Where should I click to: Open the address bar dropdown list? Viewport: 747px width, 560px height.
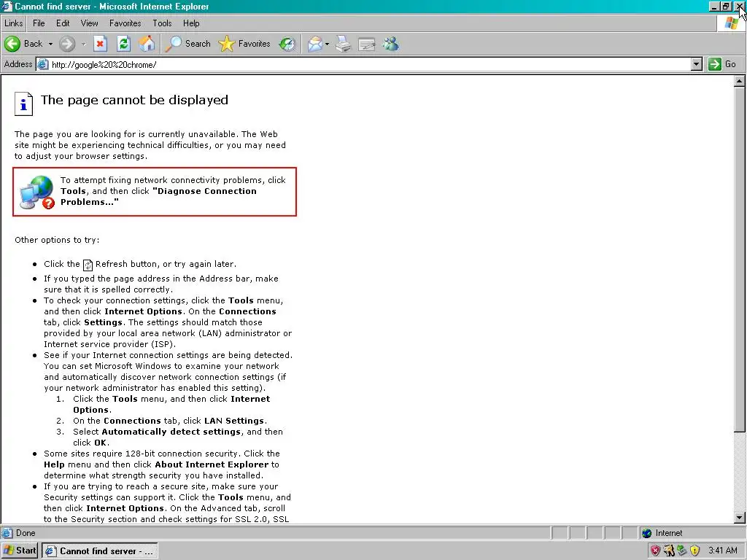point(697,64)
